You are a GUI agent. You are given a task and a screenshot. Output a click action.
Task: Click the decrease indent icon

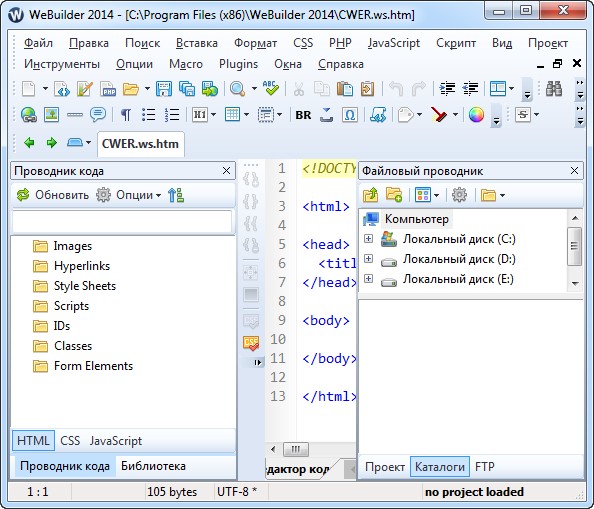tap(471, 89)
